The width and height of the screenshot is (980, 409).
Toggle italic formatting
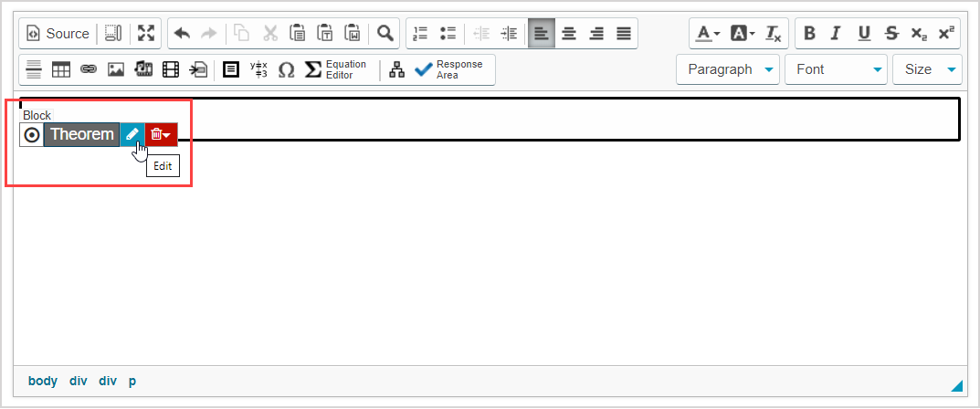pyautogui.click(x=835, y=34)
